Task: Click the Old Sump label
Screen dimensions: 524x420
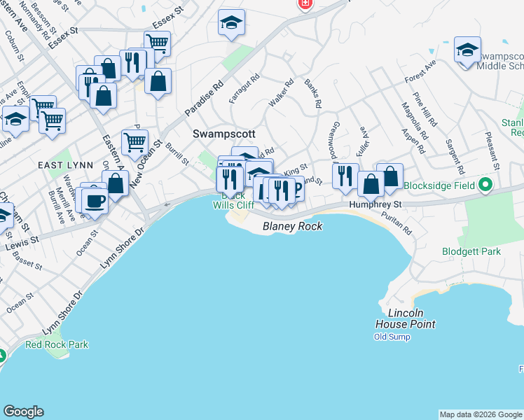Action: point(392,337)
